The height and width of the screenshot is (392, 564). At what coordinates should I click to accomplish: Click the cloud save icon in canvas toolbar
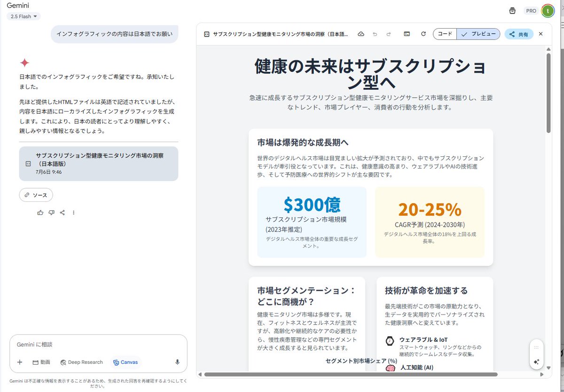pos(361,34)
